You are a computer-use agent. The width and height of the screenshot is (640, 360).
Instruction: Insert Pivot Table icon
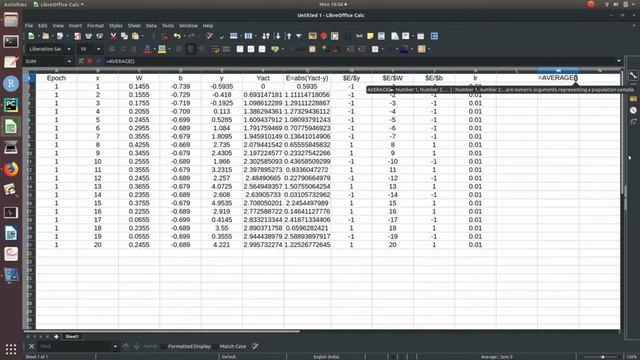(x=335, y=36)
